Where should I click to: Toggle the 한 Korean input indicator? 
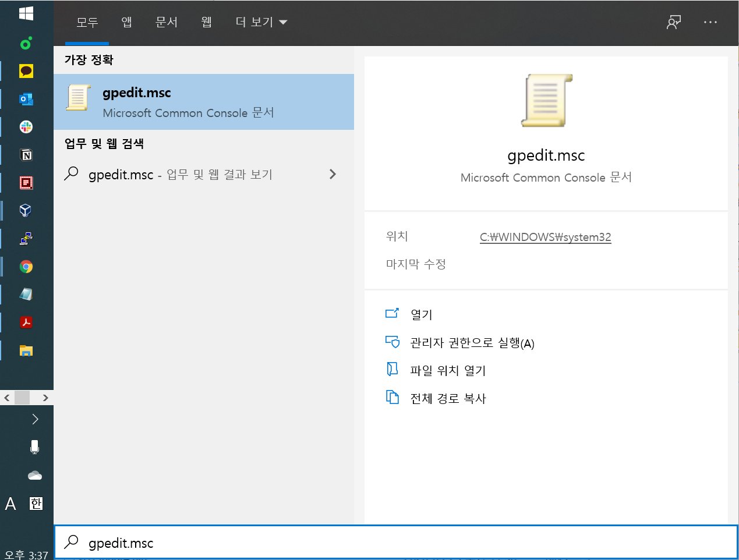coord(36,504)
